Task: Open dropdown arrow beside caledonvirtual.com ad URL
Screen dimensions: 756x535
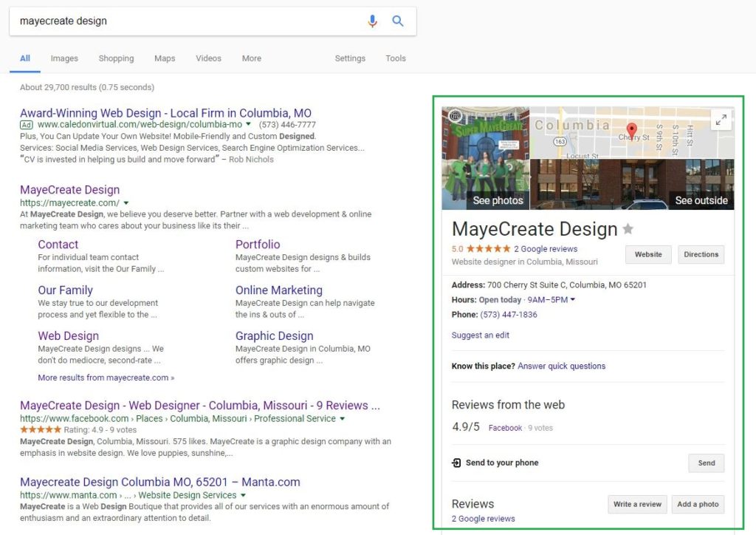Action: click(249, 125)
